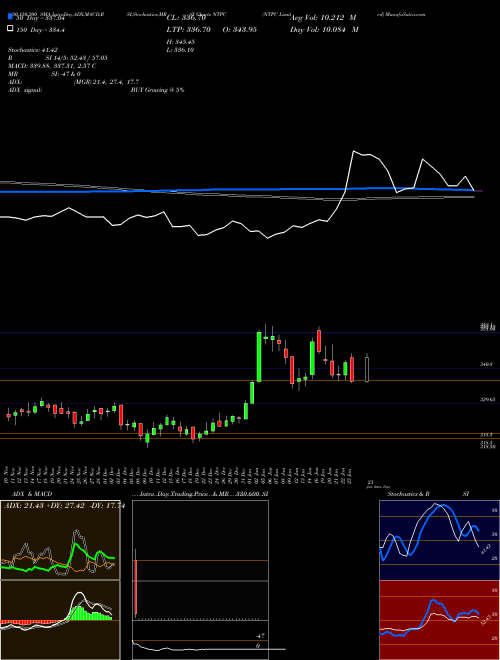500x660 pixels.
Task: Click the '340.8' price axis label
Action: pyautogui.click(x=486, y=365)
